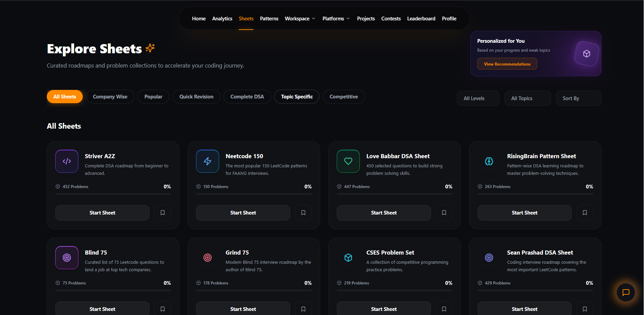Viewport: 644px width, 315px height.
Task: Select the All Sheets filter
Action: pyautogui.click(x=65, y=97)
